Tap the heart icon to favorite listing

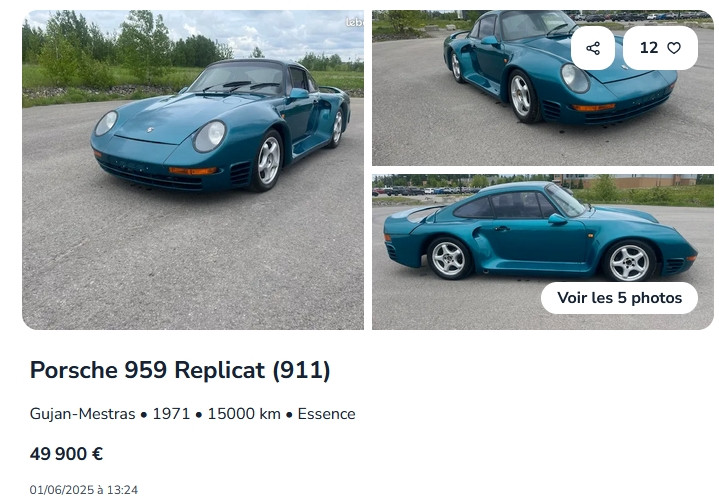[674, 48]
